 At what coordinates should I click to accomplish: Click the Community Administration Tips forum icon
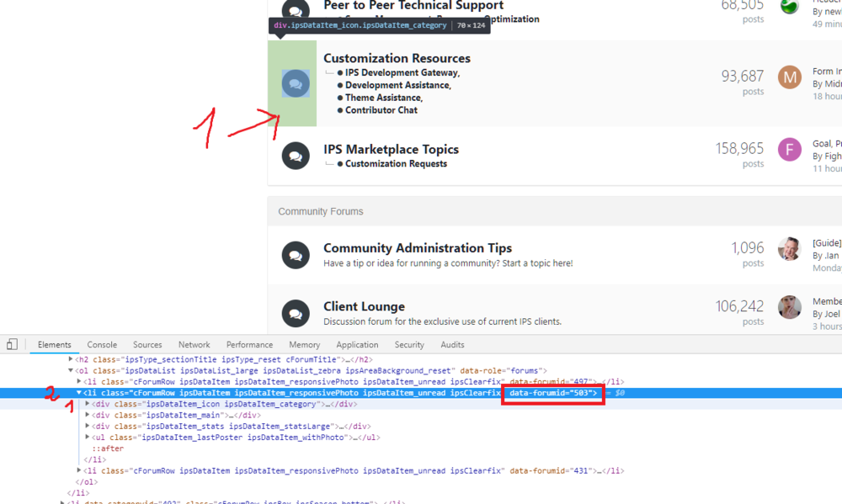(x=296, y=255)
